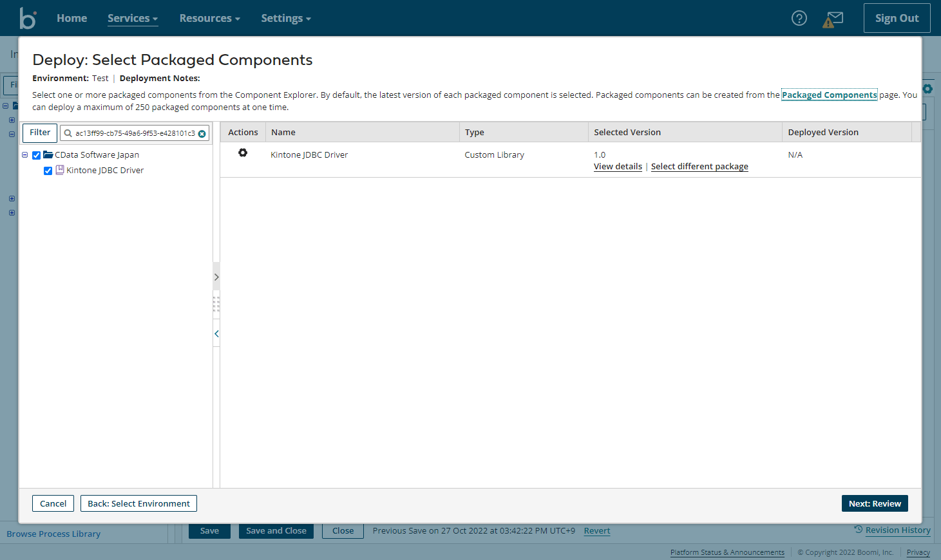Click the CData Software Japan folder icon

point(48,154)
